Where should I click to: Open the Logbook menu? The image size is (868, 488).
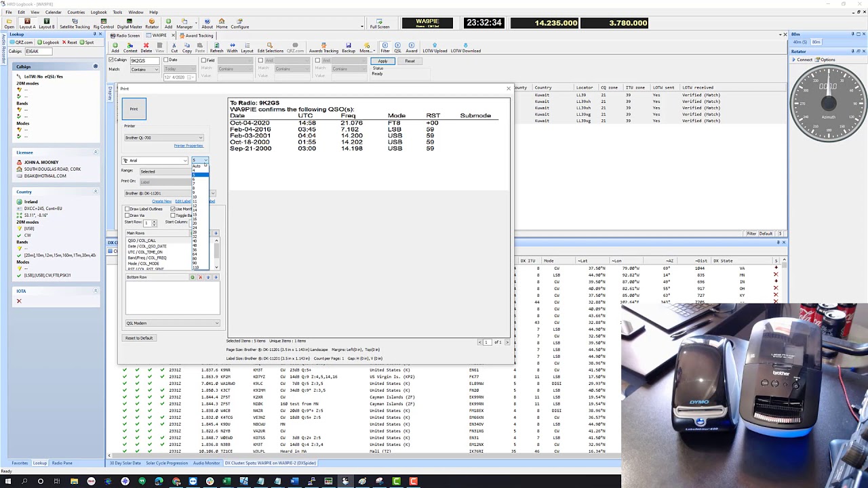pyautogui.click(x=98, y=12)
